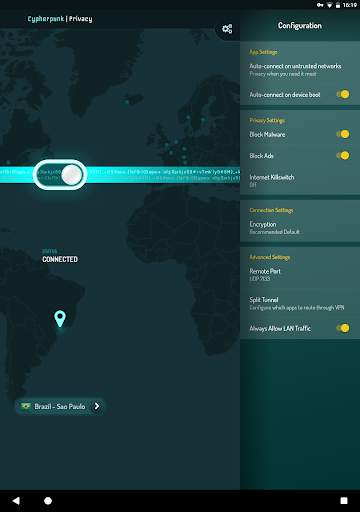Tap the Brazil flag icon
The image size is (360, 512).
[25, 406]
